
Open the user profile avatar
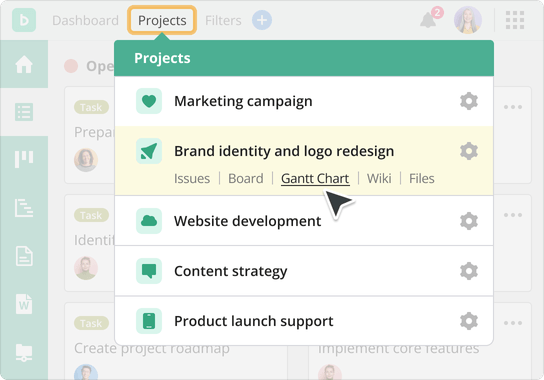point(468,20)
